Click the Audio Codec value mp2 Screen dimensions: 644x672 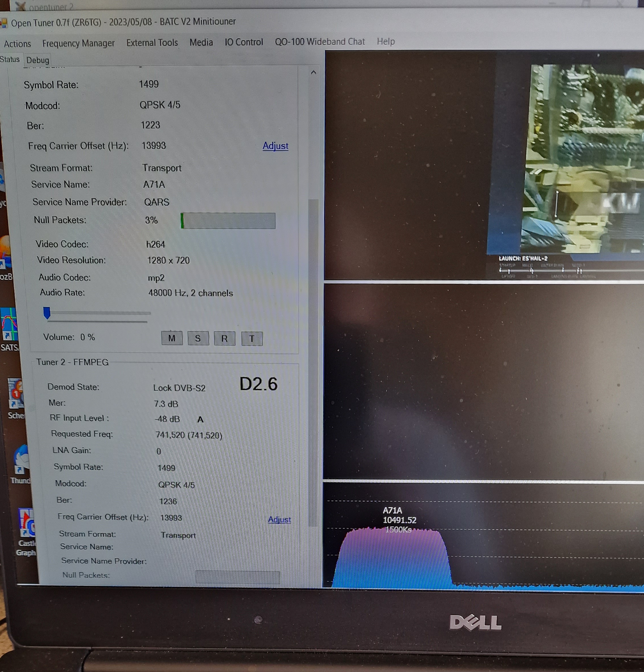[156, 278]
